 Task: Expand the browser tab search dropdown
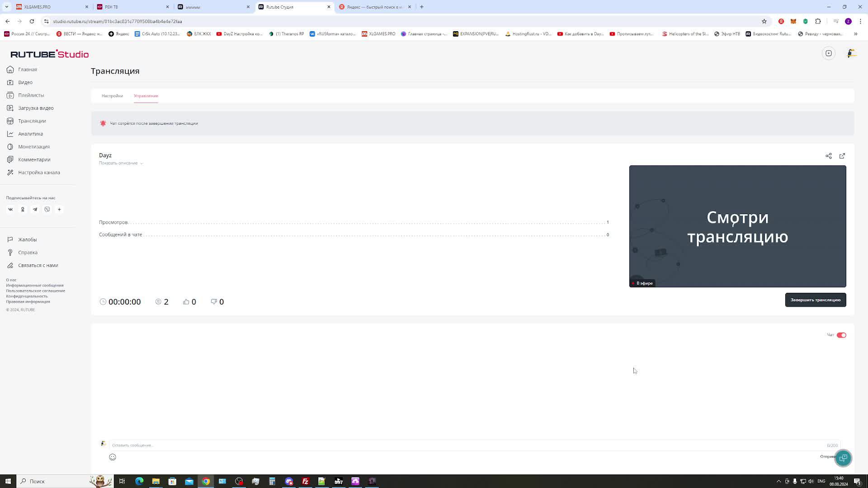[x=7, y=7]
